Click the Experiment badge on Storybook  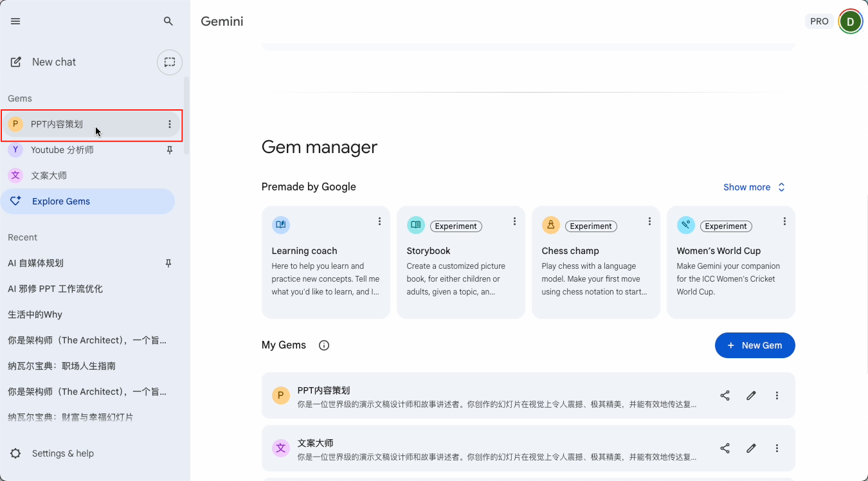click(456, 226)
